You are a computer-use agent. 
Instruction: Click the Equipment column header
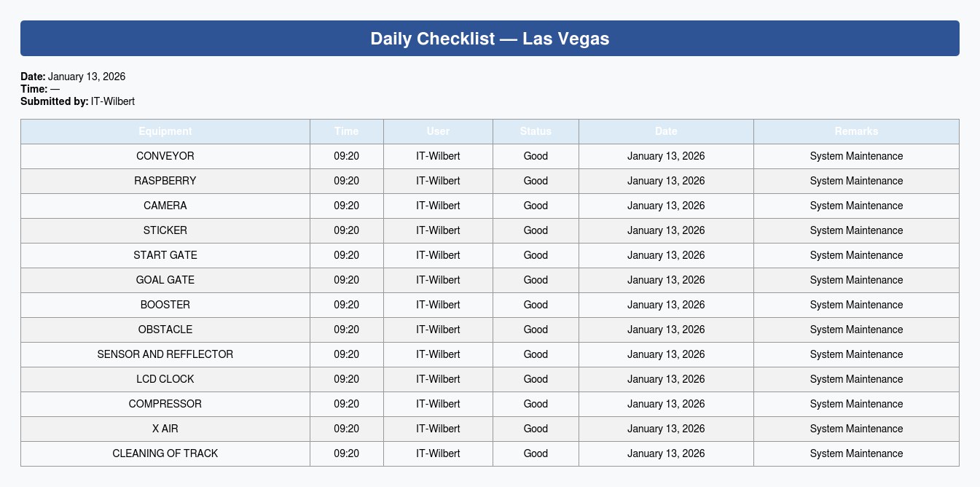[x=165, y=131]
